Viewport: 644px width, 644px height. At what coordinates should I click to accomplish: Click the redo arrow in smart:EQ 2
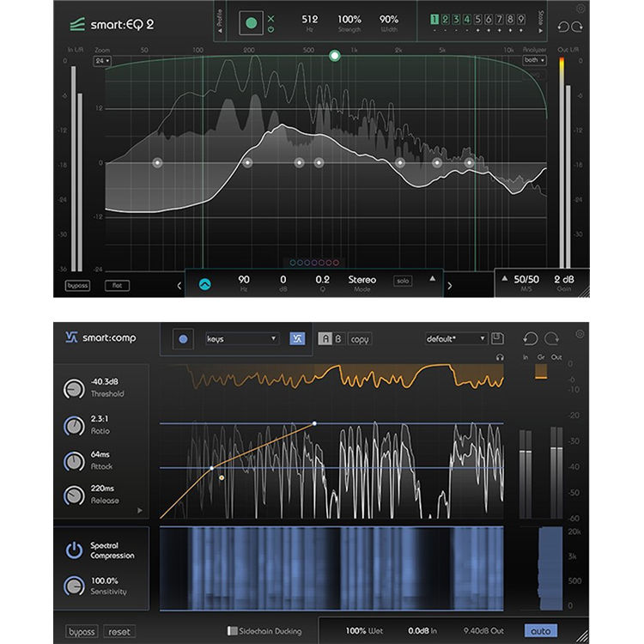tap(577, 27)
